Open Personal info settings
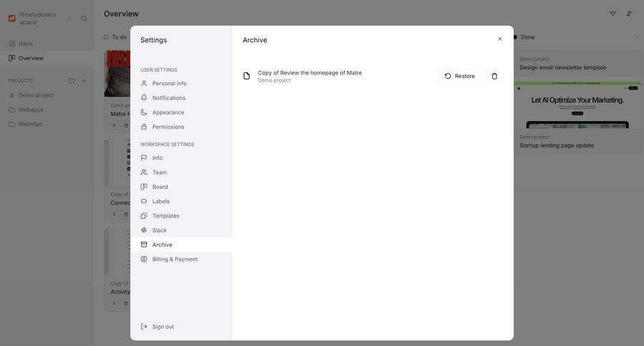The image size is (644, 346). (169, 84)
